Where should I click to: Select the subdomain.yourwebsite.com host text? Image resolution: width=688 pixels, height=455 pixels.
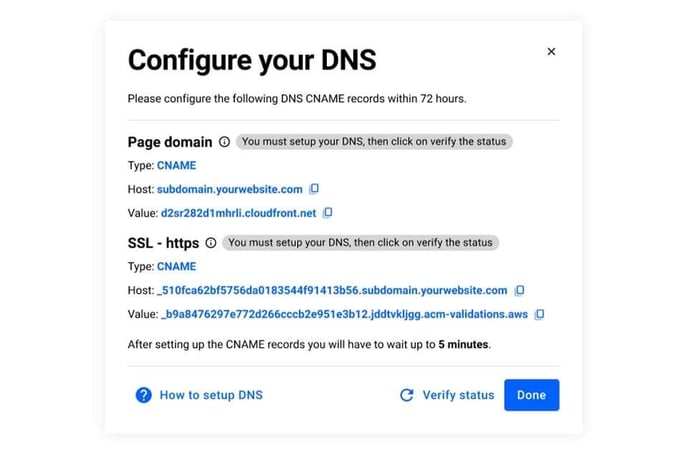point(229,189)
